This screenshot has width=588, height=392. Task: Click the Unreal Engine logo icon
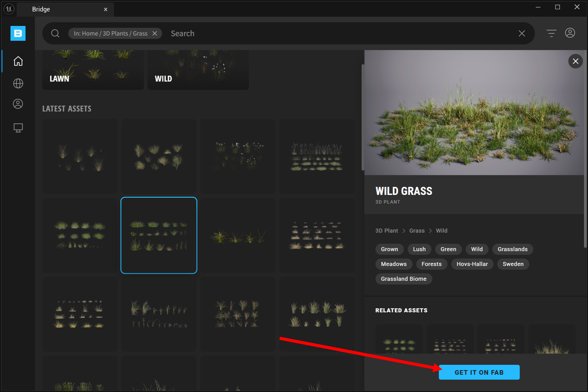pos(9,9)
